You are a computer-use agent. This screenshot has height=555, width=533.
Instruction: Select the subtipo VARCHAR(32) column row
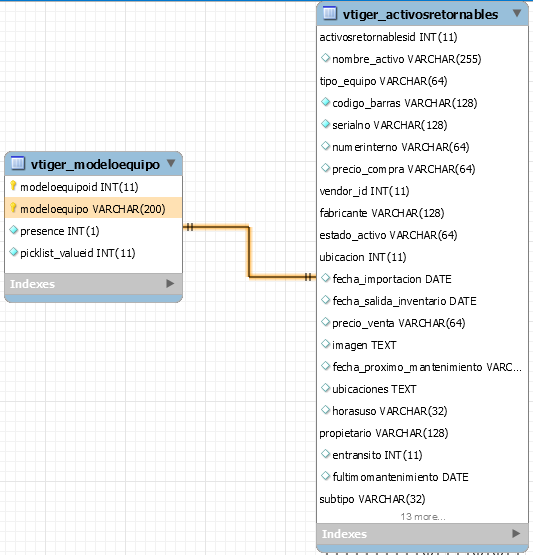point(422,499)
